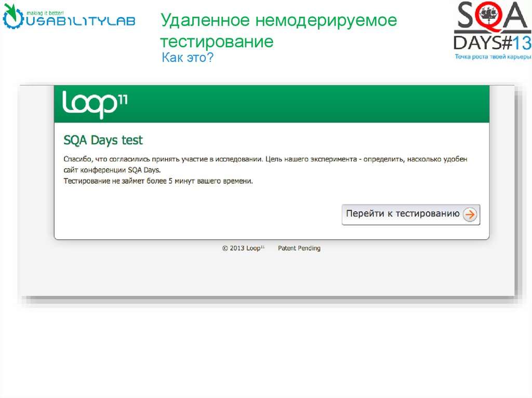Screen dimensions: 532x398
Task: Click 'Точка роста твоей карьеры' tagline
Action: (493, 57)
